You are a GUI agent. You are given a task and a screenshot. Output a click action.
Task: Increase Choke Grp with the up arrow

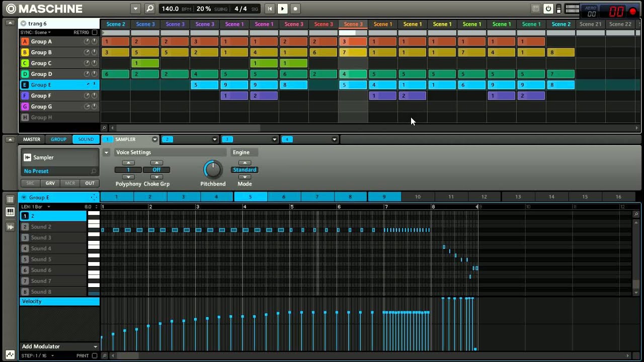click(x=156, y=163)
